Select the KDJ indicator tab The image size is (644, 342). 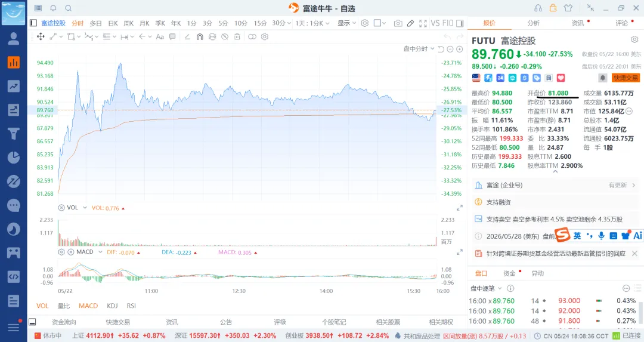click(x=112, y=306)
